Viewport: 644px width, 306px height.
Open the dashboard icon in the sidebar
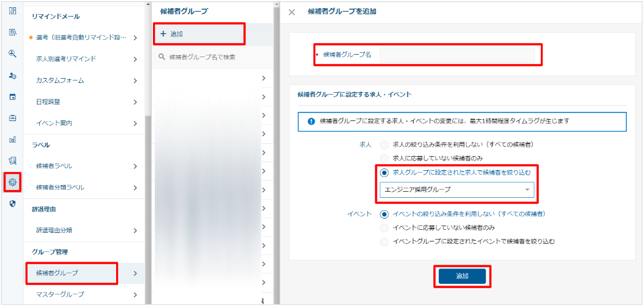(12, 11)
